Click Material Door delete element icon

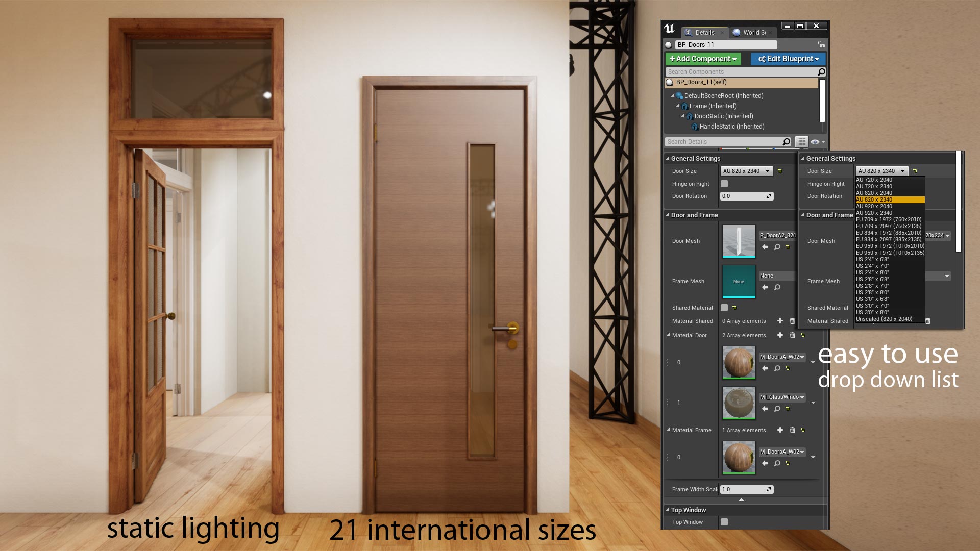click(x=792, y=335)
